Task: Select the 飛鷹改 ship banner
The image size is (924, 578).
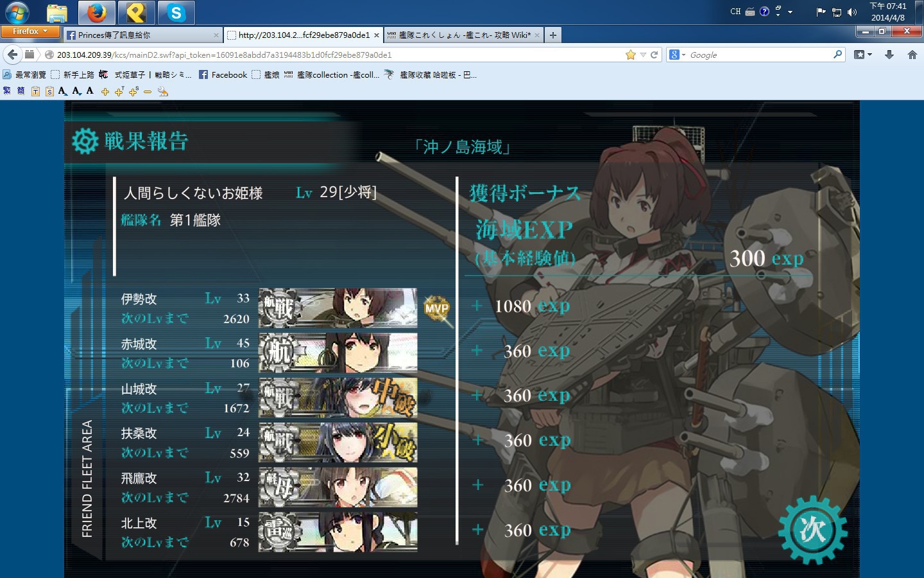Action: click(338, 487)
